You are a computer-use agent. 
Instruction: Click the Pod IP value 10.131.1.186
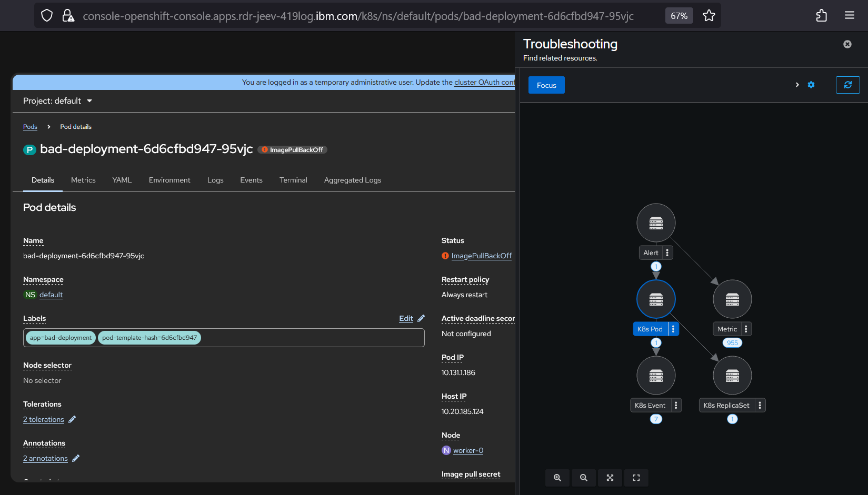458,372
